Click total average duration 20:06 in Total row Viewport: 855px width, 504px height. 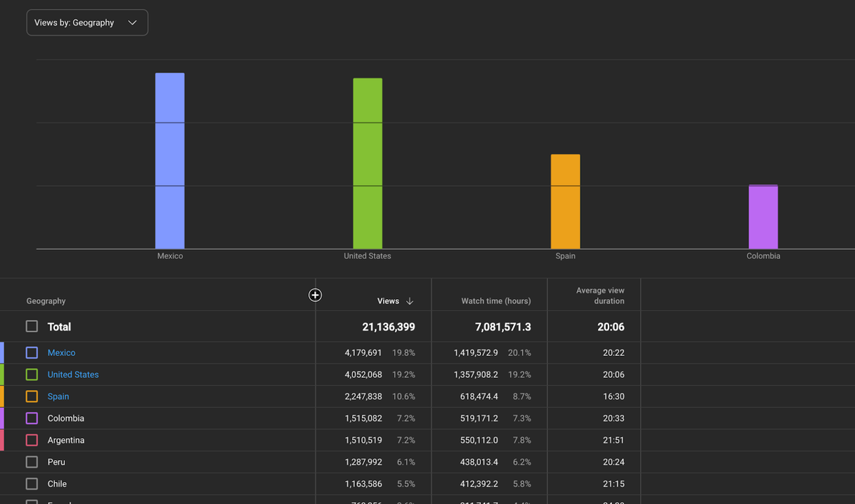(611, 327)
